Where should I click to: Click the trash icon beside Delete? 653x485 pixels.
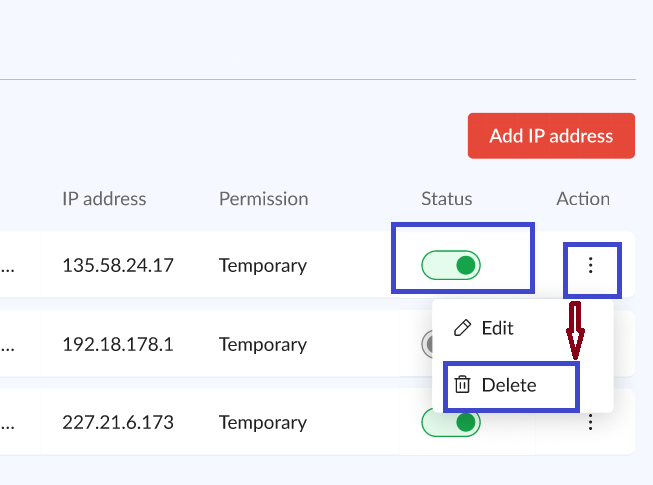pyautogui.click(x=462, y=385)
